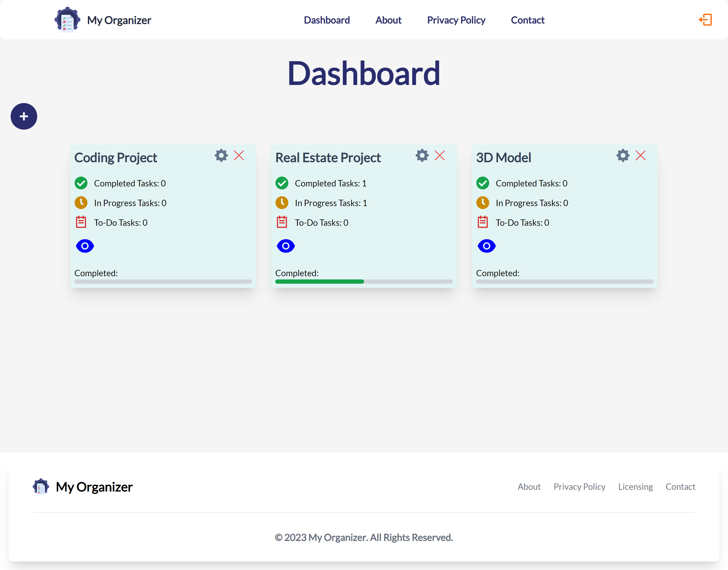Click clock icon on 3D Model card
Image resolution: width=728 pixels, height=570 pixels.
(483, 203)
